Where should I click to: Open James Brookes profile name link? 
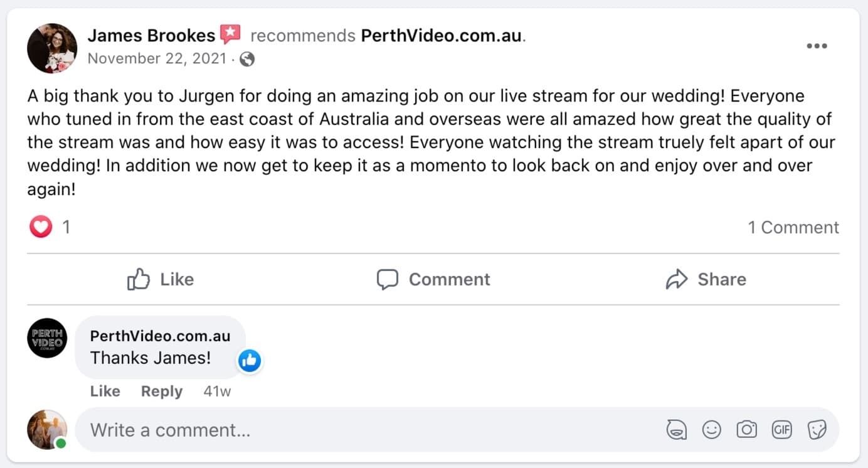(151, 36)
